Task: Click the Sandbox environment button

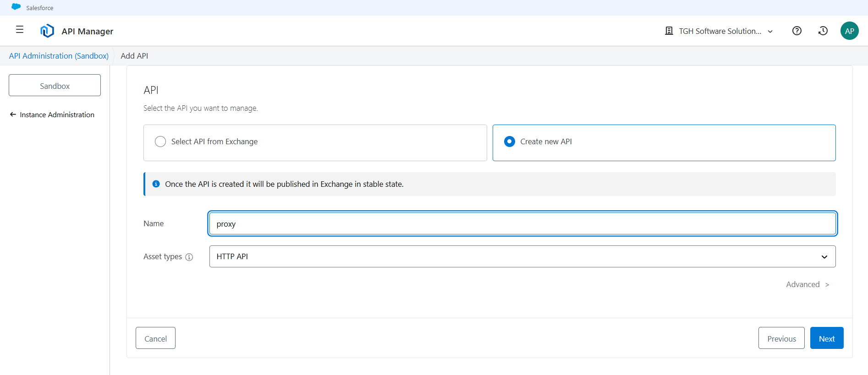Action: point(55,86)
